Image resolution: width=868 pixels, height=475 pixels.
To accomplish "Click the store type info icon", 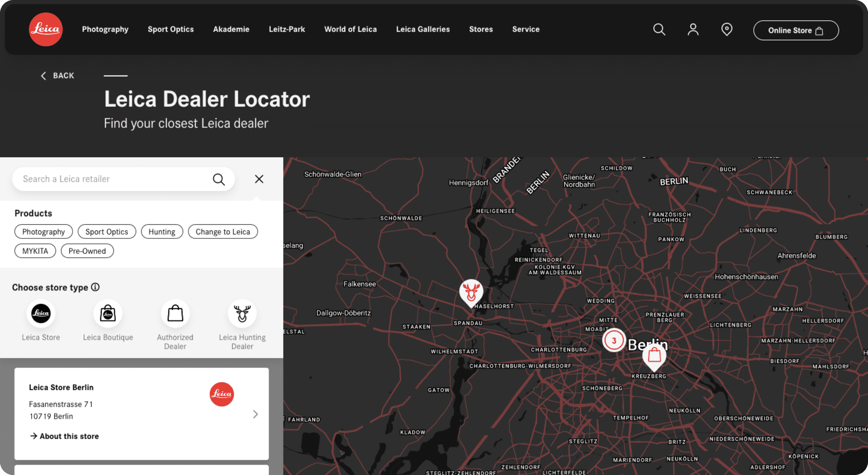I will point(95,287).
